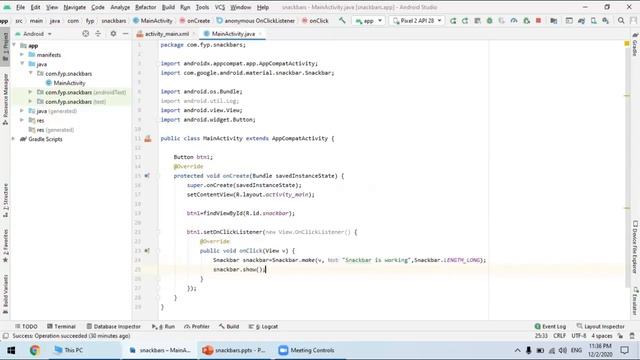640x360 pixels.
Task: Open the Tools menu
Action: [x=202, y=7]
